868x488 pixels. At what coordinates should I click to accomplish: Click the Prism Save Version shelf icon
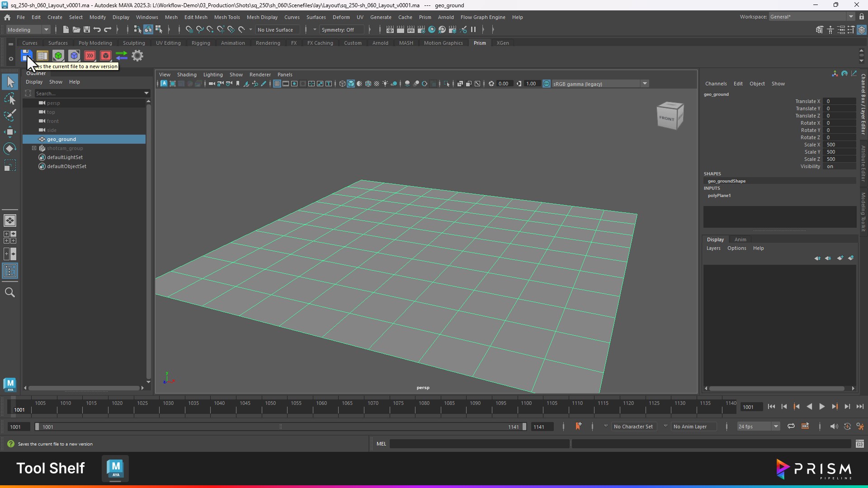click(26, 55)
